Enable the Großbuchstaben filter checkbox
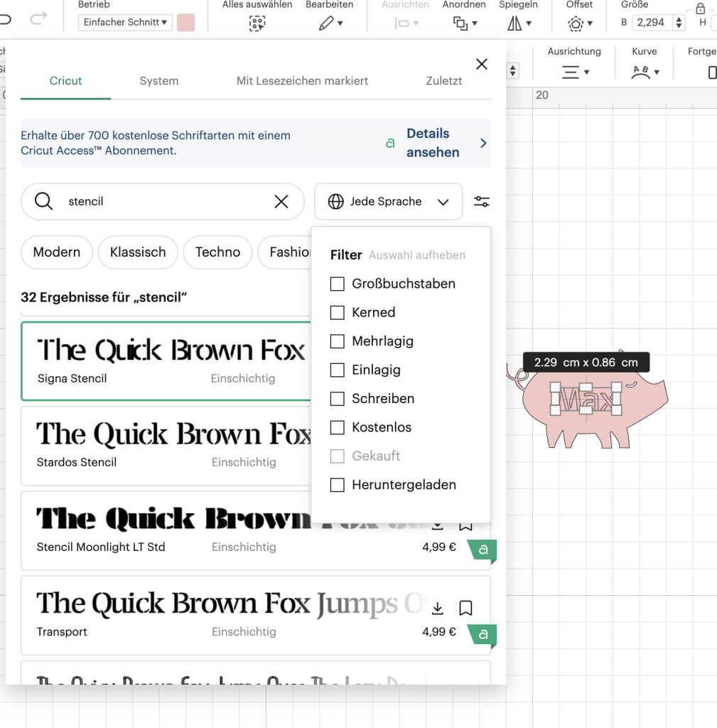The image size is (717, 728). point(337,284)
